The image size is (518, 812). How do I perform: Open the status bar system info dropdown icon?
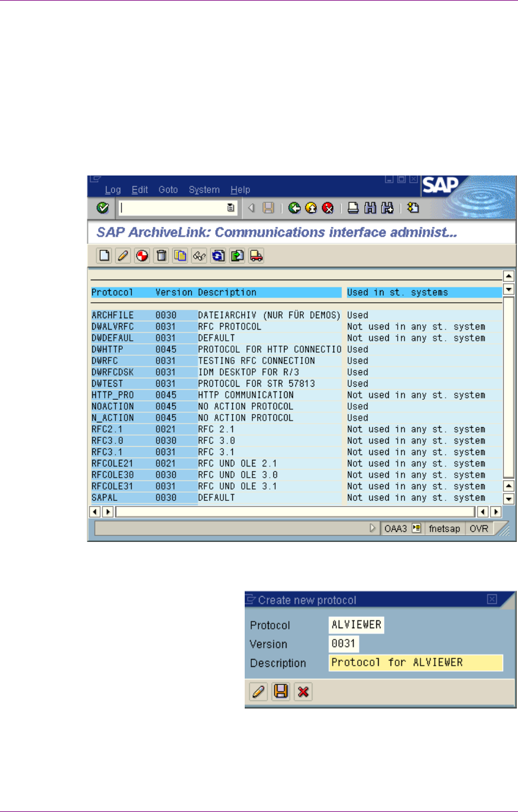point(417,528)
